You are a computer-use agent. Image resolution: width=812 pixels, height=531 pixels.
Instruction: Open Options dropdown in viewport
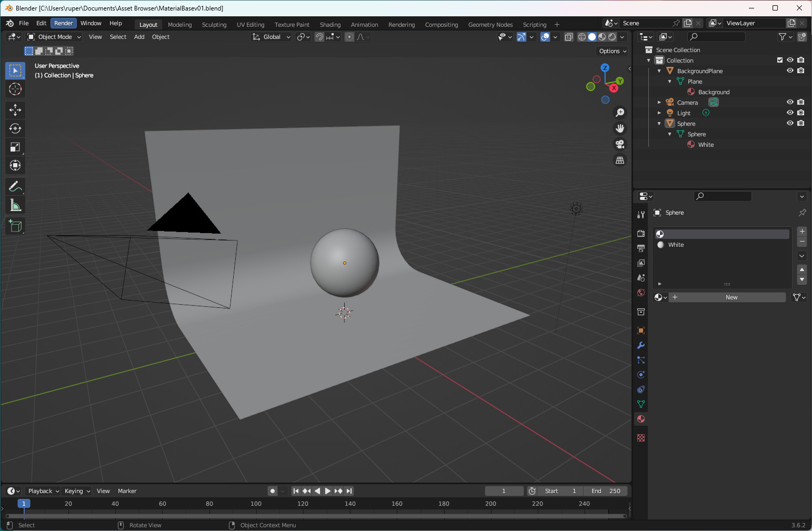(613, 51)
